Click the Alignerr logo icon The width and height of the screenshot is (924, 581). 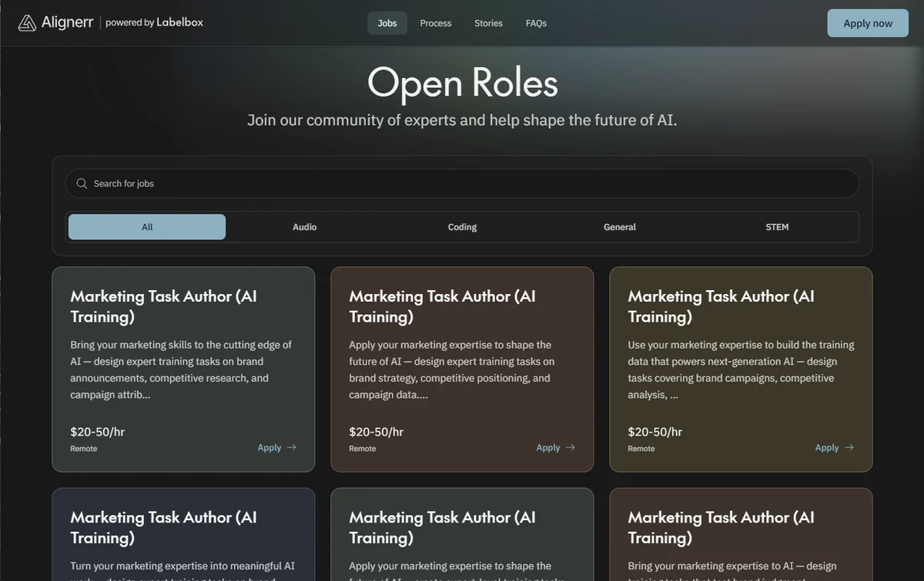[27, 23]
